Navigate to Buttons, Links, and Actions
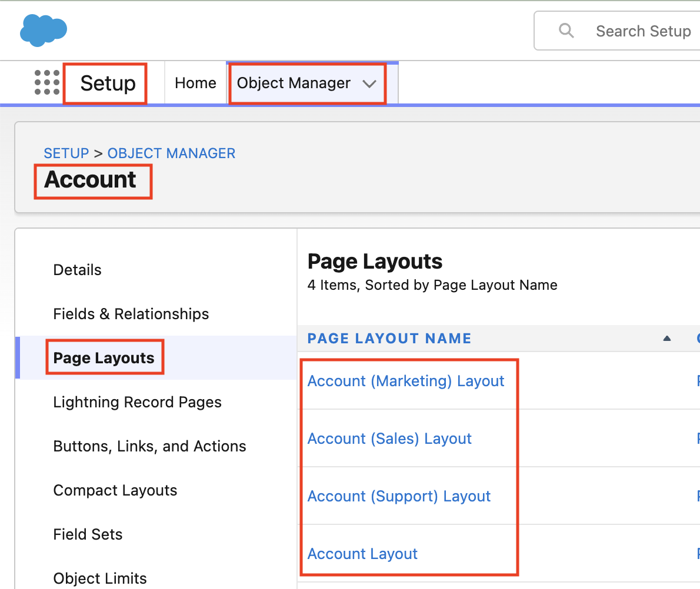 [149, 446]
